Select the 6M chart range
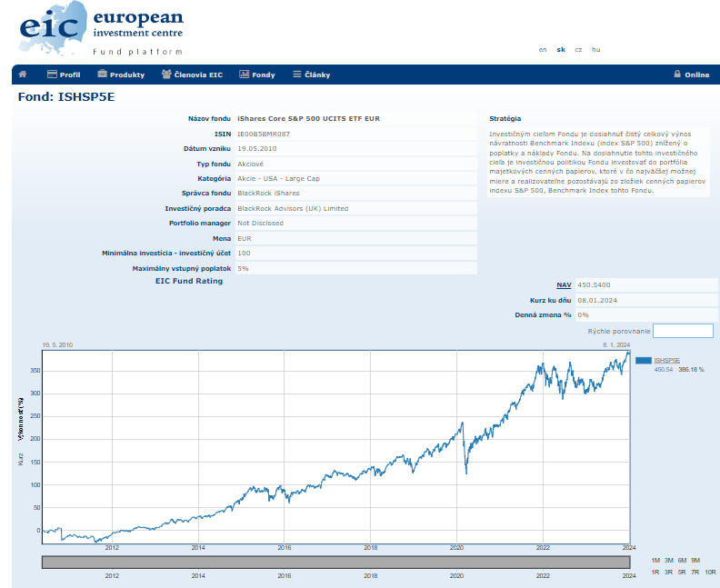 (x=682, y=561)
